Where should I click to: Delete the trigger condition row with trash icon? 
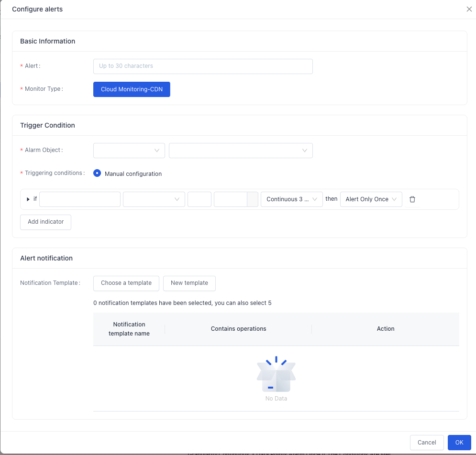point(412,199)
